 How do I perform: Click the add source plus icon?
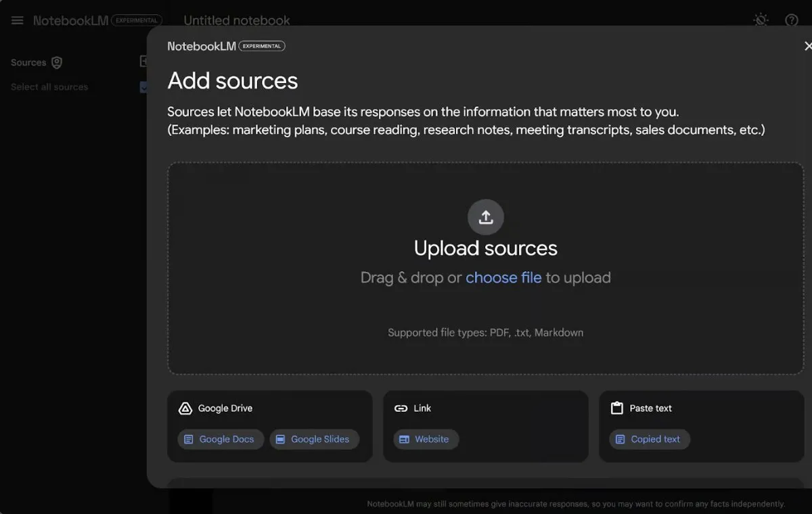coord(143,62)
